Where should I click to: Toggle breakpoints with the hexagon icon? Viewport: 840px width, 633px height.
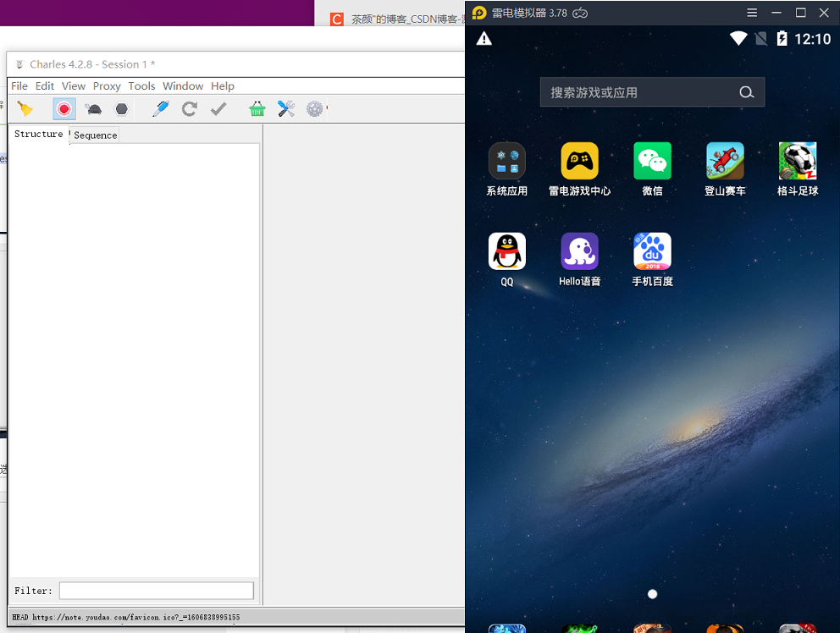point(122,109)
